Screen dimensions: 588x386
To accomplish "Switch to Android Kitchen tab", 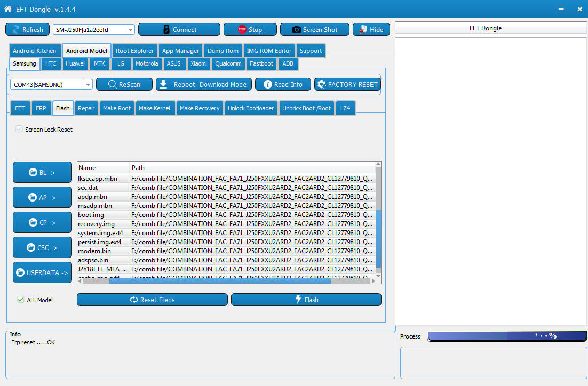I will pos(35,51).
